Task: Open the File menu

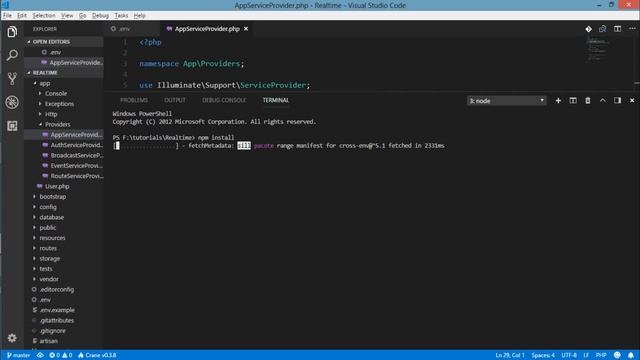Action: 7,16
